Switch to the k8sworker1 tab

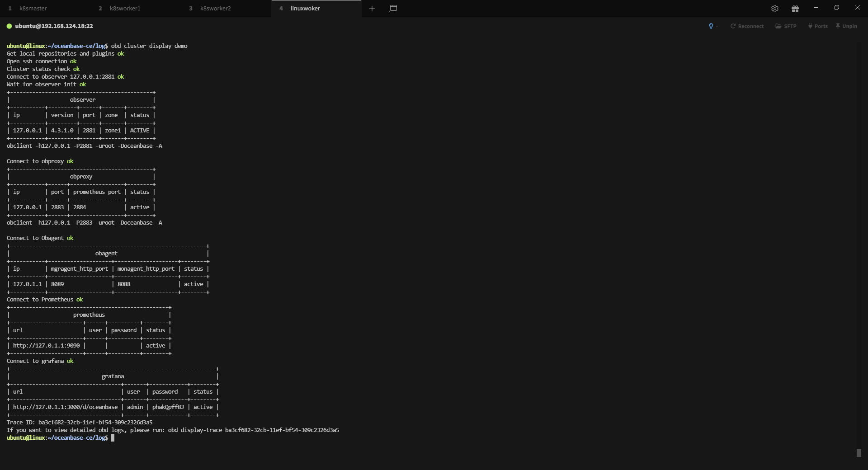pos(136,9)
